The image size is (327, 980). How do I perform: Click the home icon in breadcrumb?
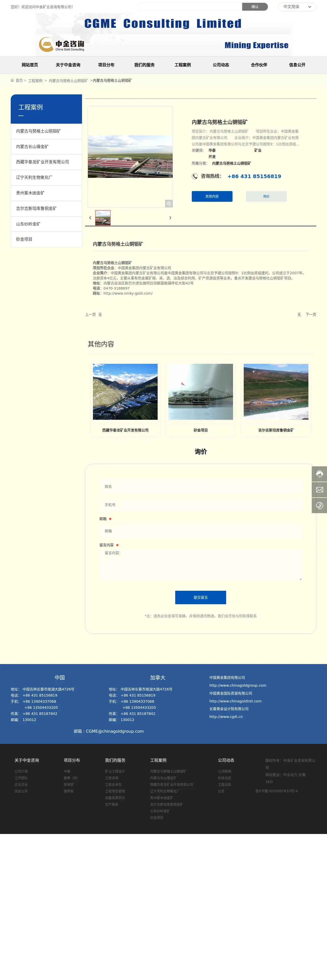(12, 80)
